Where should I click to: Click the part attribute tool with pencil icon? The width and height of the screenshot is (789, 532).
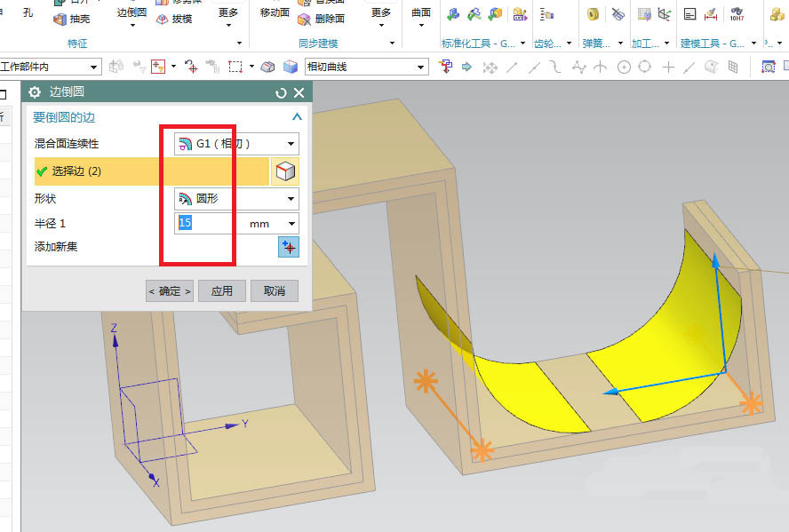(x=520, y=14)
